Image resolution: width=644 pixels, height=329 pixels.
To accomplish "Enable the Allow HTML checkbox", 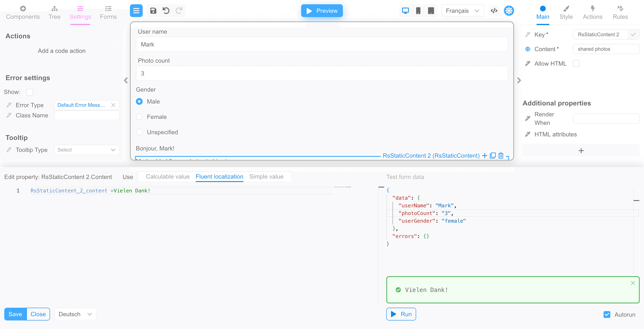I will tap(576, 63).
